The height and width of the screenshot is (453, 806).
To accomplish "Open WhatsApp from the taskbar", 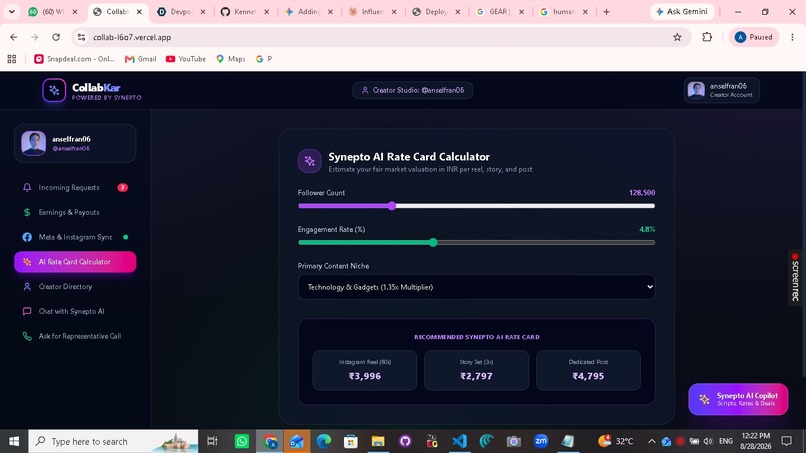I will 242,441.
